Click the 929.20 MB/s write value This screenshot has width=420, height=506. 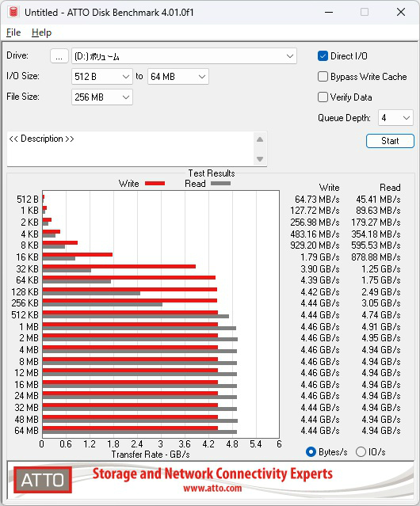[315, 245]
